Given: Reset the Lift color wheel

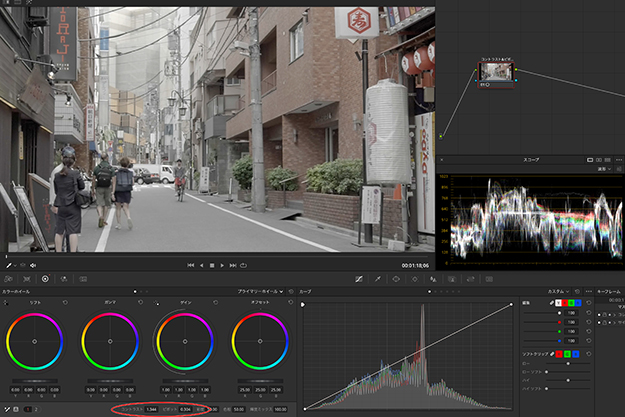Looking at the screenshot, I should (x=65, y=302).
